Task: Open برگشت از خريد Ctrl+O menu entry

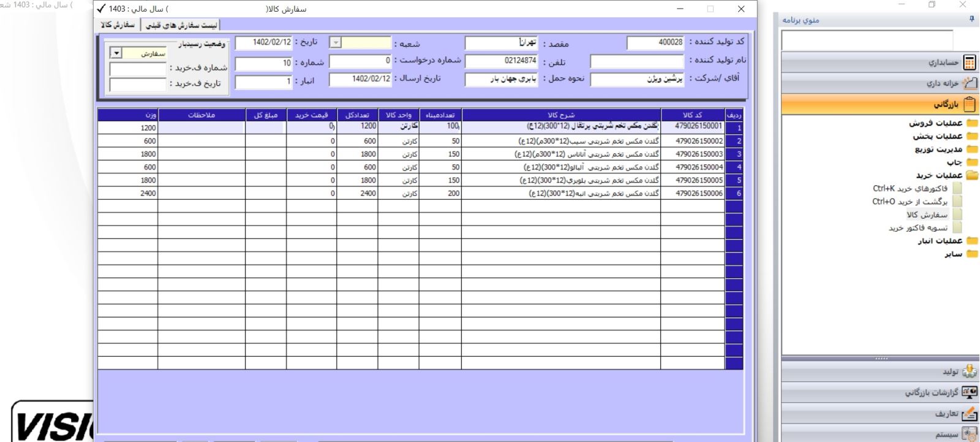Action: point(910,201)
